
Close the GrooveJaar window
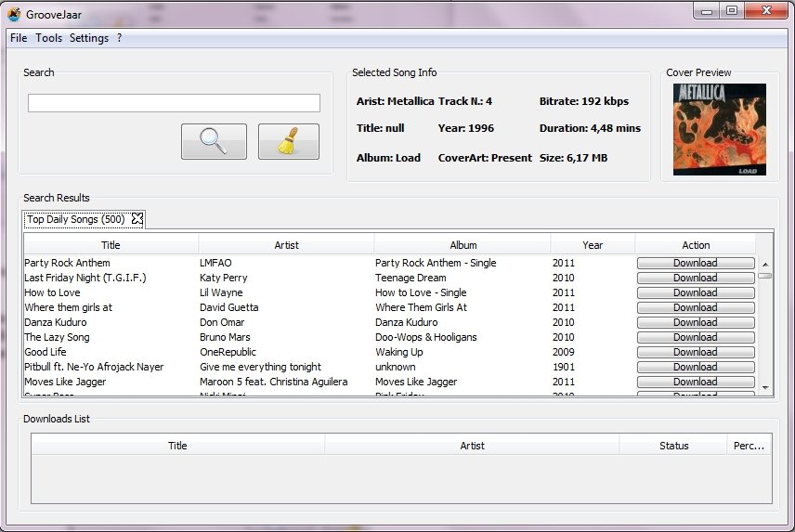click(x=766, y=10)
